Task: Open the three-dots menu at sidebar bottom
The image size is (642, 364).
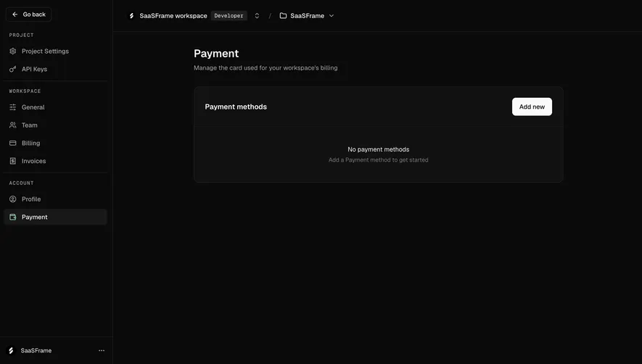Action: (102, 350)
